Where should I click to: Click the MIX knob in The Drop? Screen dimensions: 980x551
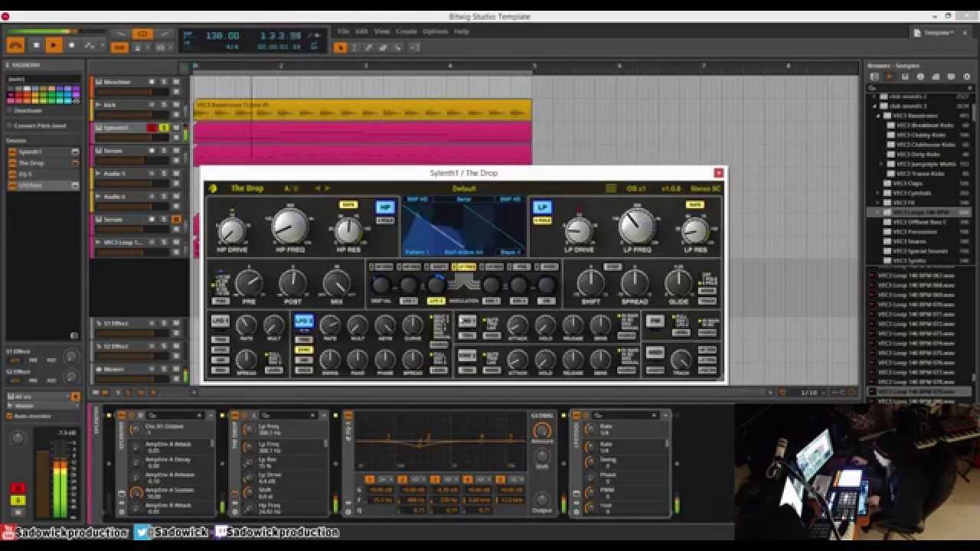(x=337, y=284)
